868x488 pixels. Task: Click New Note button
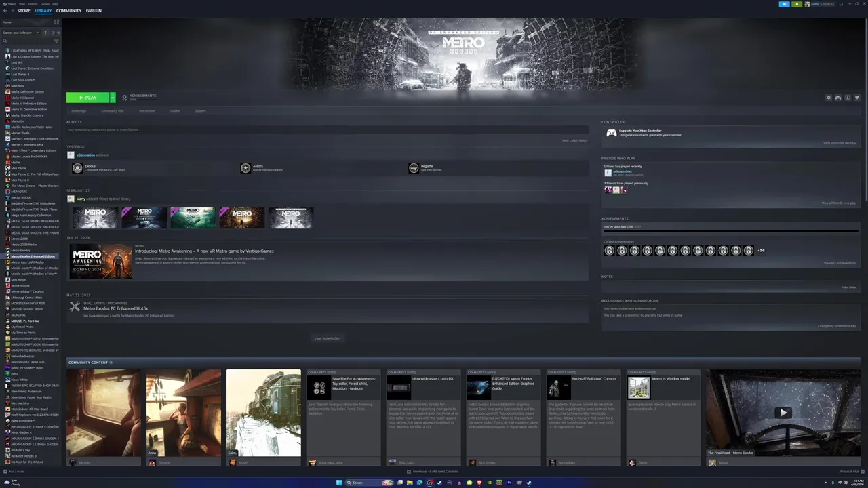tap(849, 287)
